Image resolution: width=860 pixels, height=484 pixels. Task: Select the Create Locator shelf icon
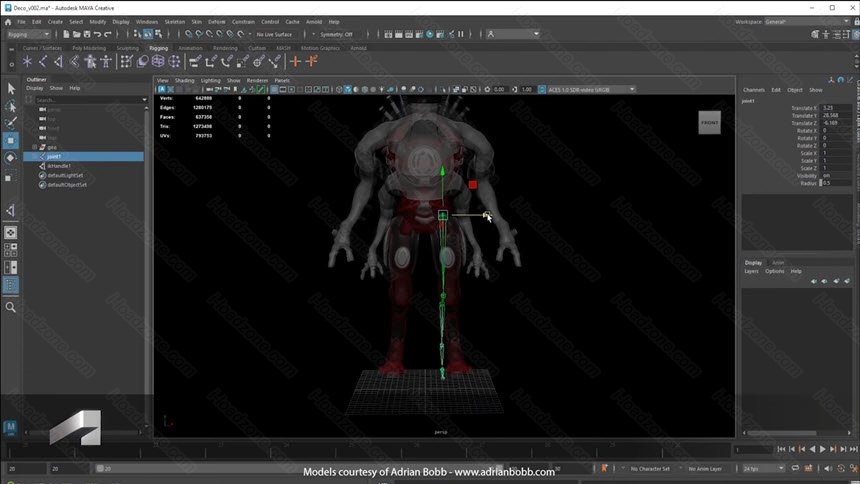tap(27, 61)
